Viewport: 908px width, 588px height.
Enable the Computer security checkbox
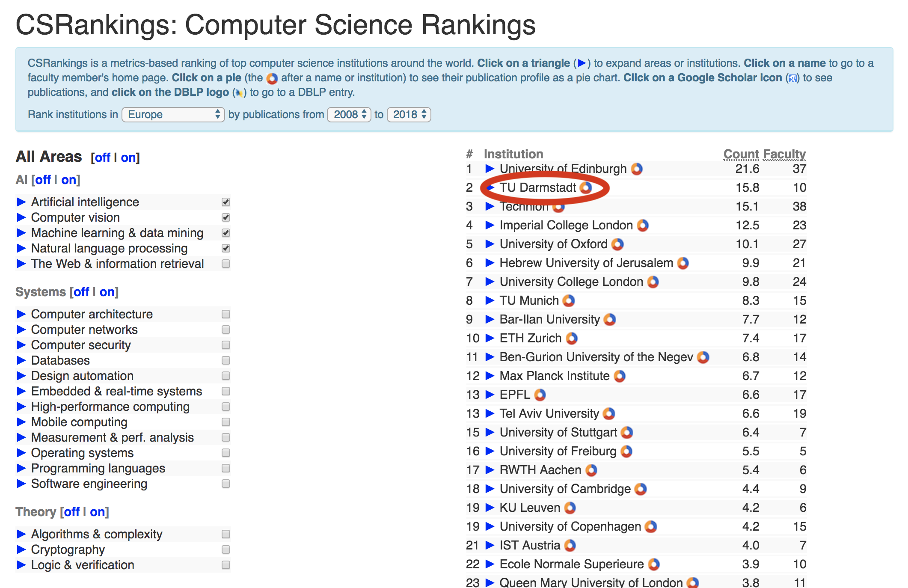click(x=226, y=345)
